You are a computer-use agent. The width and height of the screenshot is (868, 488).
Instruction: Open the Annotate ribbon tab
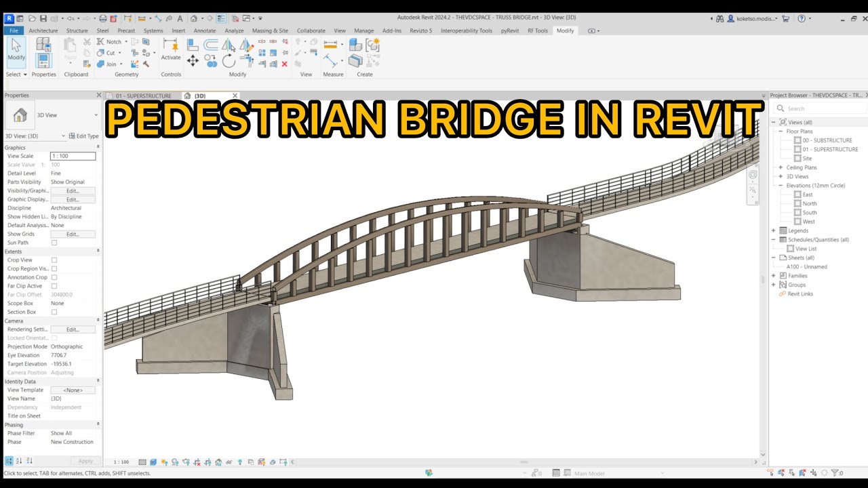pyautogui.click(x=205, y=30)
